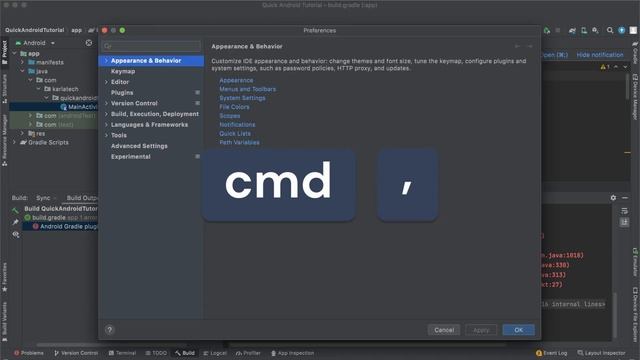640x360 pixels.
Task: Open the Resource Manager side tab
Action: [4, 140]
